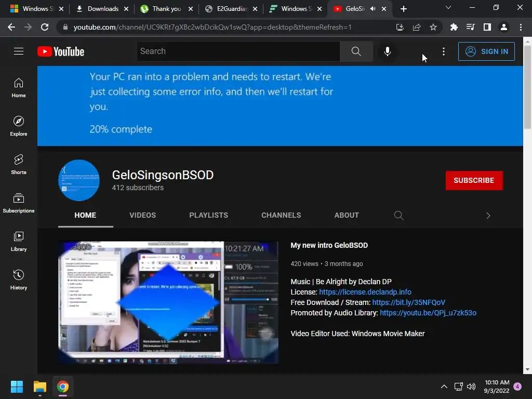532x399 pixels.
Task: Select the channel HOME tab
Action: [85, 215]
